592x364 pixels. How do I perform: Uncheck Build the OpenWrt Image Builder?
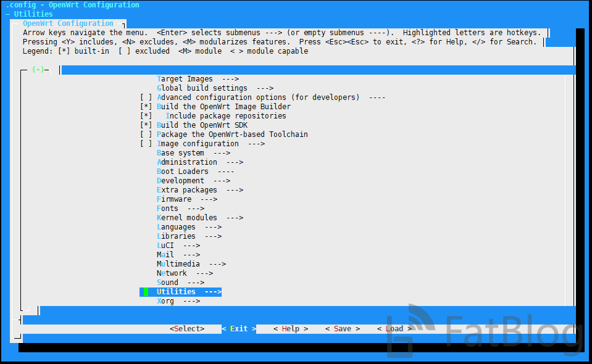[146, 107]
